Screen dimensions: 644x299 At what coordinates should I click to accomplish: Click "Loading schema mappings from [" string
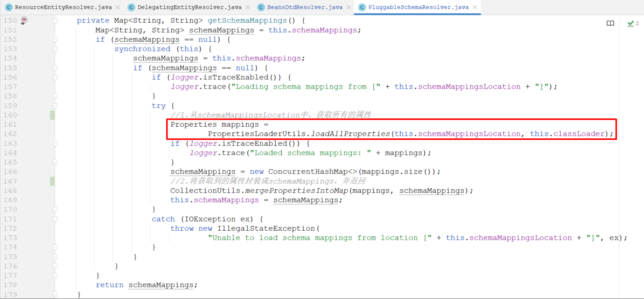pos(306,87)
